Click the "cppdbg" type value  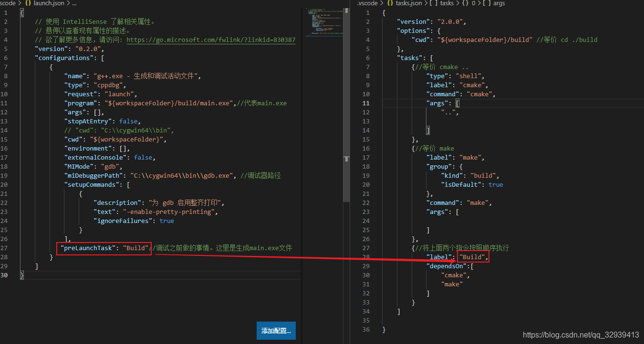click(108, 85)
